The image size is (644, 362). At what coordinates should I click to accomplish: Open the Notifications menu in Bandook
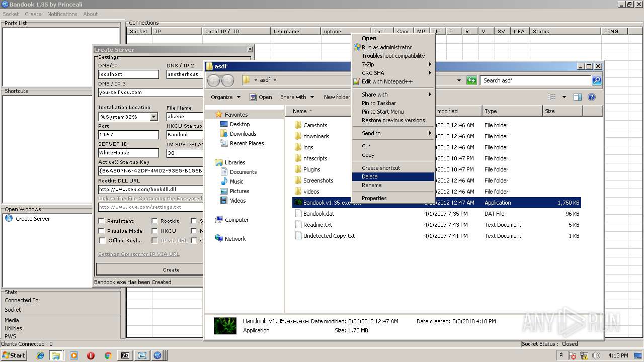click(x=62, y=14)
